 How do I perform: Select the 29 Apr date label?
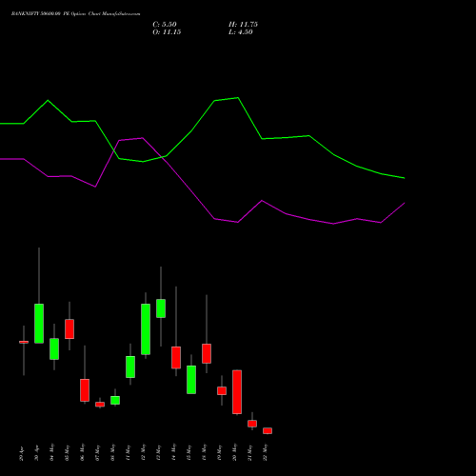[x=21, y=452]
